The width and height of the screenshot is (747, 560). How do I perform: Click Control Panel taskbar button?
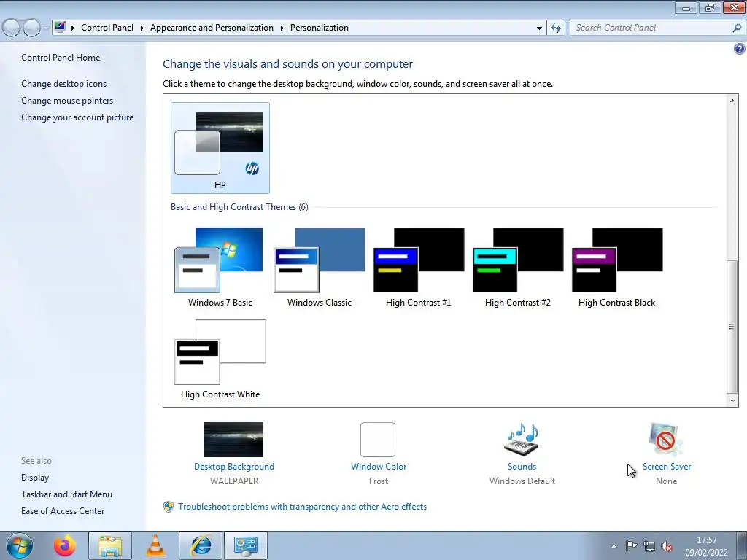[246, 545]
